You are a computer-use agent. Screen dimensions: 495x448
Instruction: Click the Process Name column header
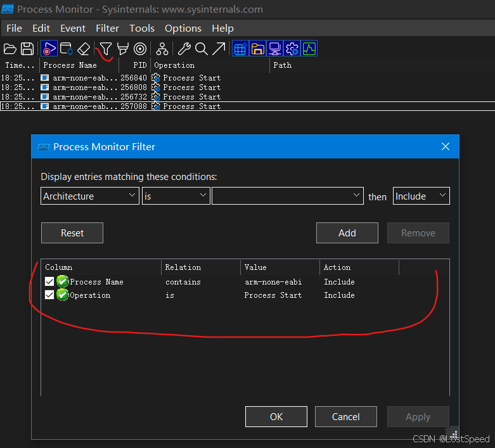[x=79, y=65]
